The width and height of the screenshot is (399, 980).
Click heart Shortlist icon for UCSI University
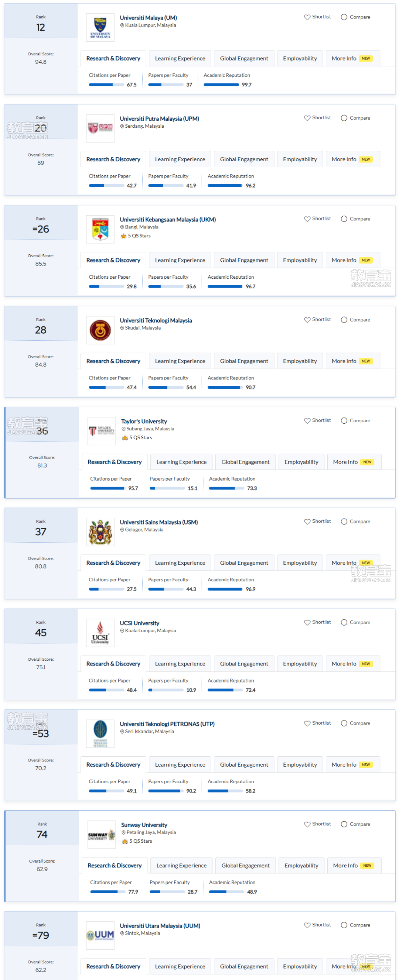coord(307,622)
